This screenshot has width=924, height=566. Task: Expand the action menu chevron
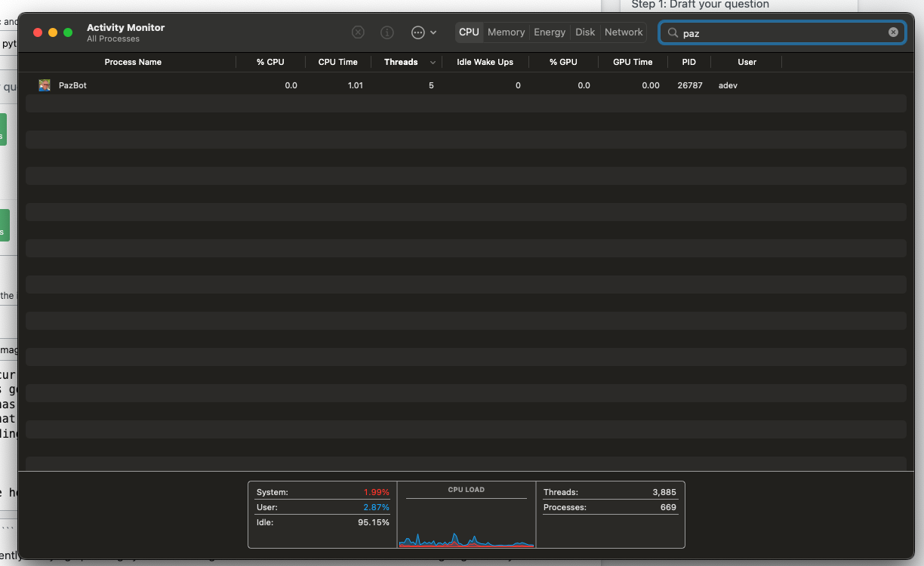(433, 32)
